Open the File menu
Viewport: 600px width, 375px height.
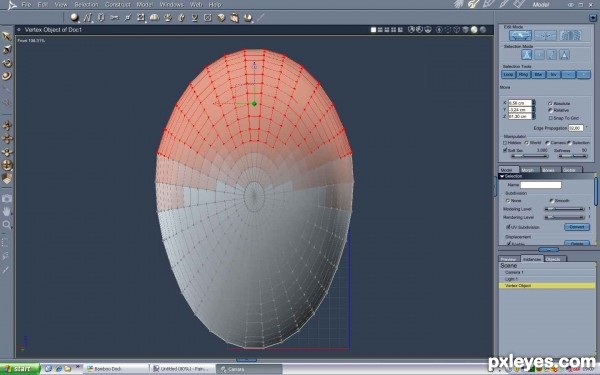pyautogui.click(x=26, y=5)
